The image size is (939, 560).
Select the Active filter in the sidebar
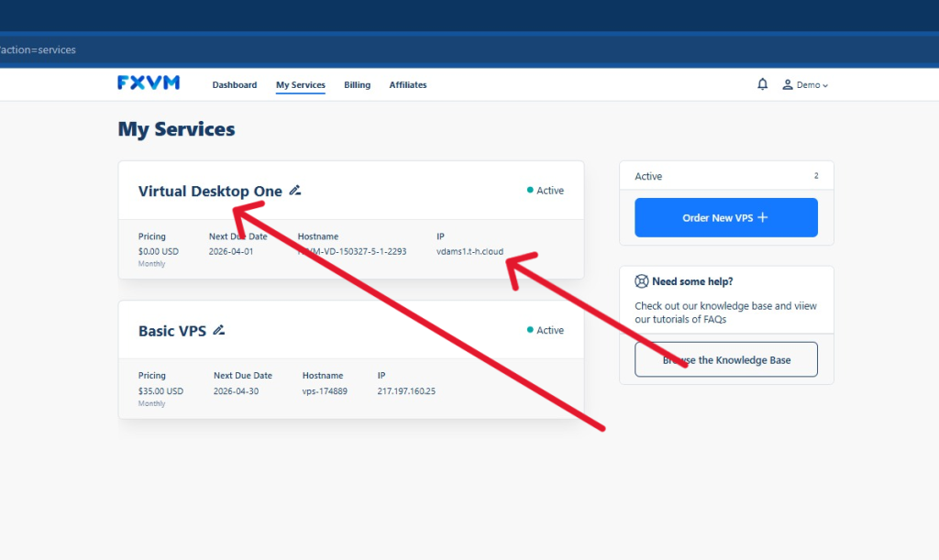[x=649, y=176]
